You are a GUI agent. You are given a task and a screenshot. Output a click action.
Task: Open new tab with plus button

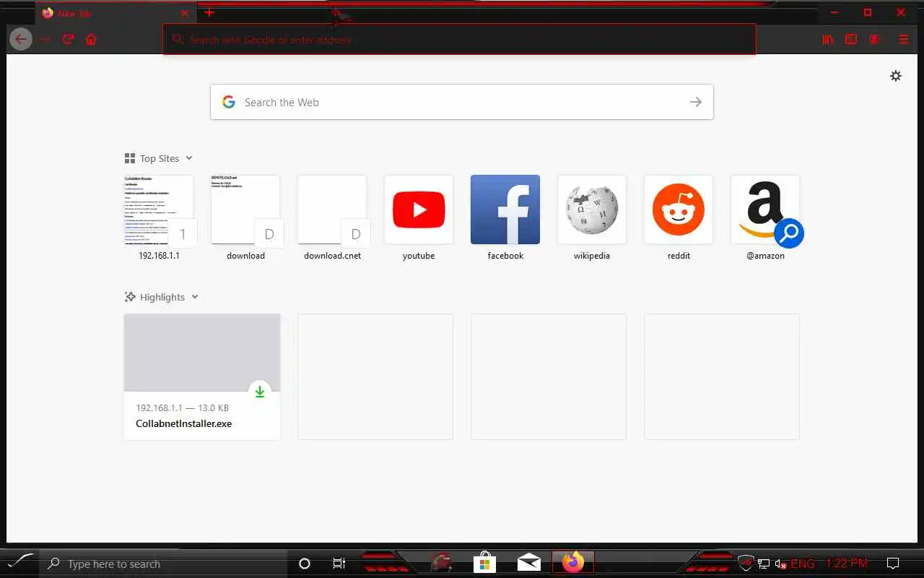[x=209, y=12]
